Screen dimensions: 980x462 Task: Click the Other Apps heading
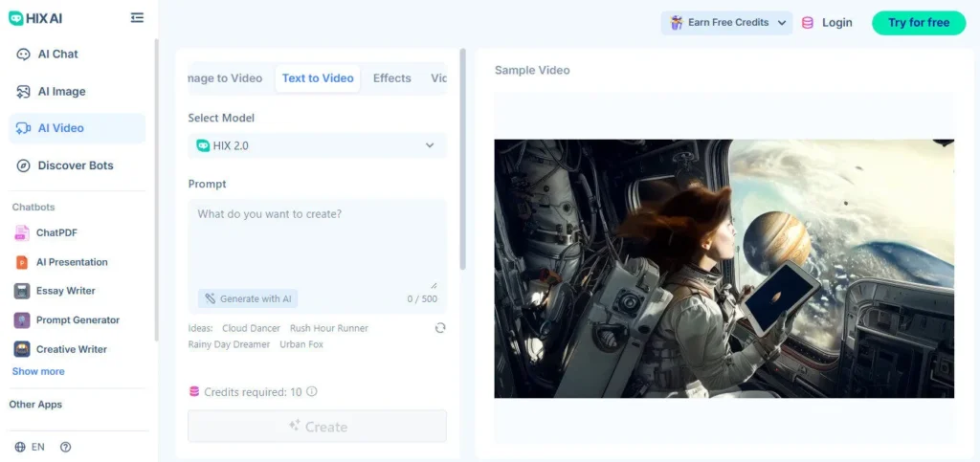coord(35,405)
